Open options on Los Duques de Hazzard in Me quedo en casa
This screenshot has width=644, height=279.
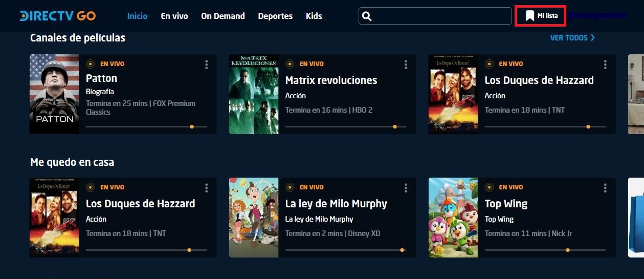207,188
